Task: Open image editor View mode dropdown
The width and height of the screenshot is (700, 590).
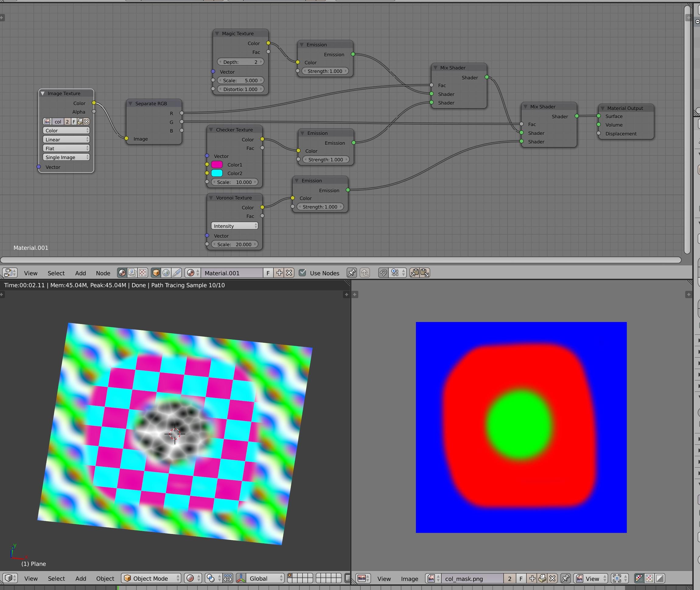Action: pos(591,578)
